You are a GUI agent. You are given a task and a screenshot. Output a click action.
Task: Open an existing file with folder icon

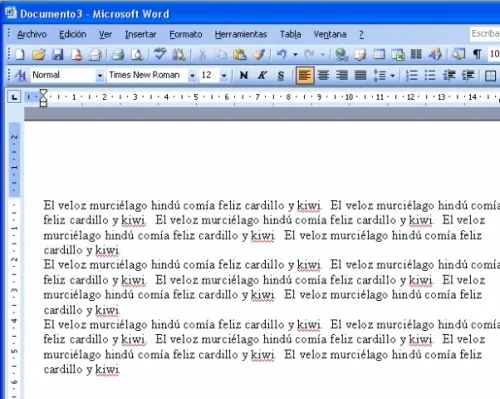[x=39, y=54]
